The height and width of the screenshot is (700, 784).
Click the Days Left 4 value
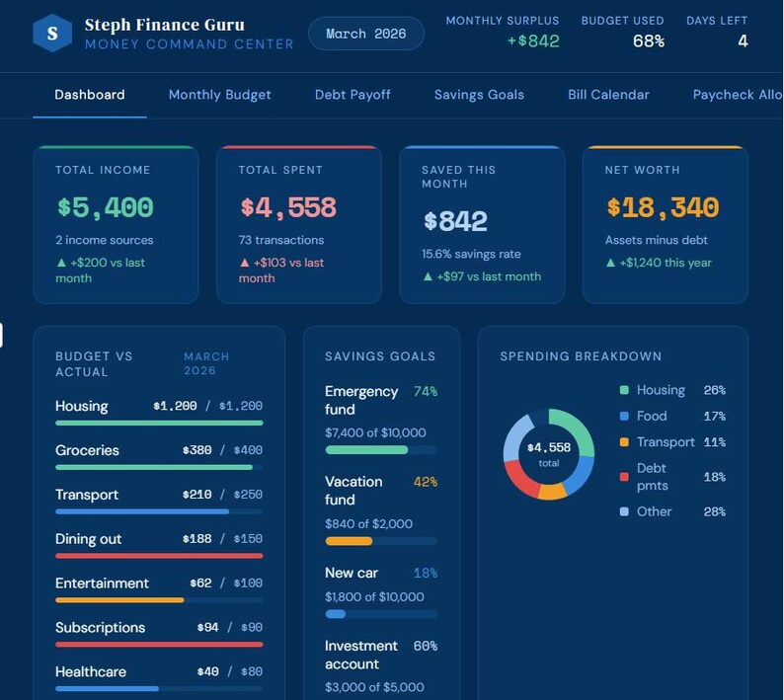(743, 41)
